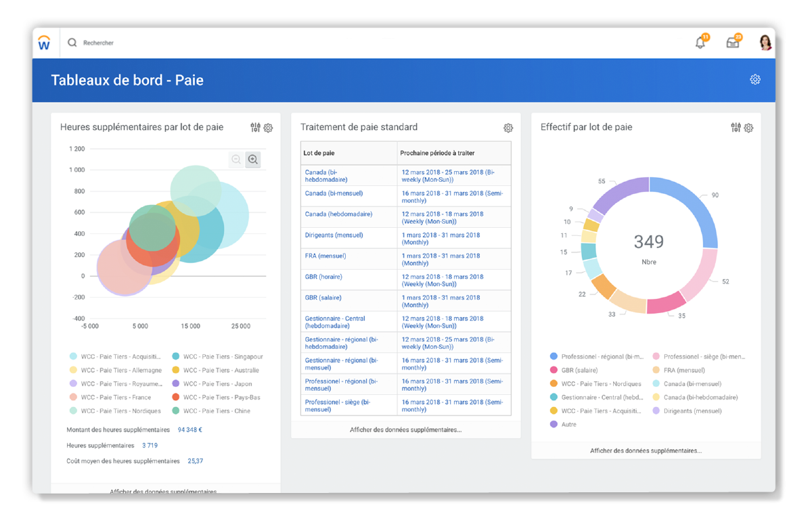
Task: Open the filter icon on Effectif par lot de paie
Action: pos(736,127)
